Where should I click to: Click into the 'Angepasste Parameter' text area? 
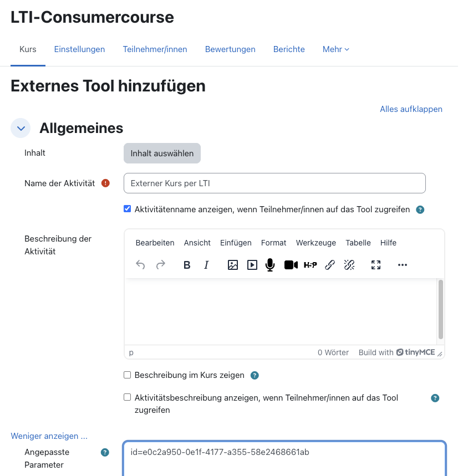(284, 458)
